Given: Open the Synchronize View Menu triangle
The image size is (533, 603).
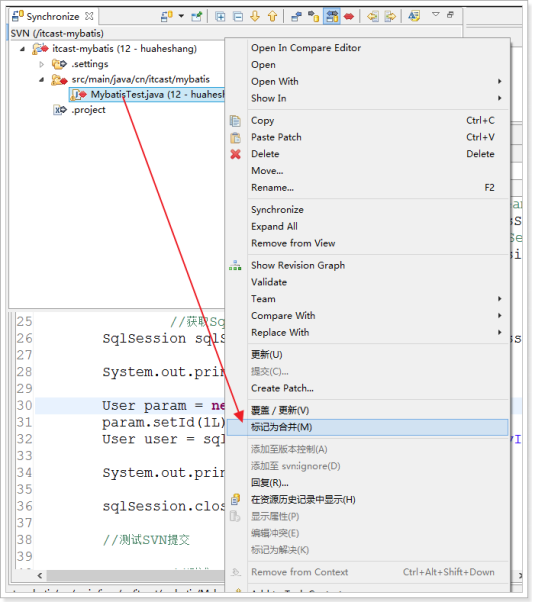Looking at the screenshot, I should point(435,14).
